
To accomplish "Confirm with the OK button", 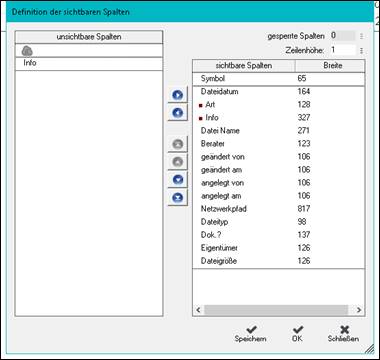I will coord(297,334).
